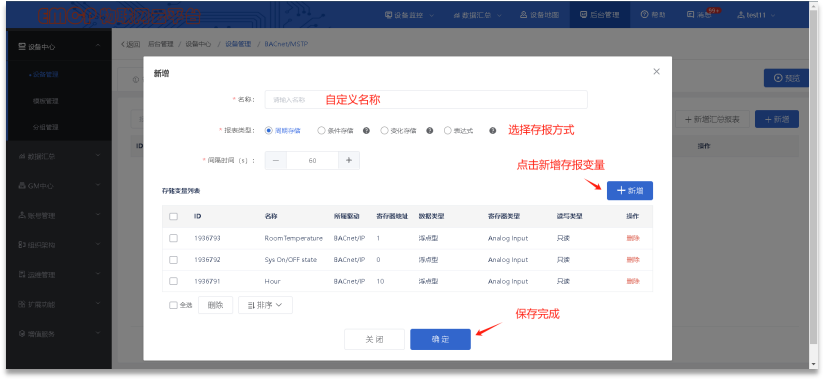The width and height of the screenshot is (824, 380).
Task: Click 关闭 button in dialog
Action: (x=375, y=340)
